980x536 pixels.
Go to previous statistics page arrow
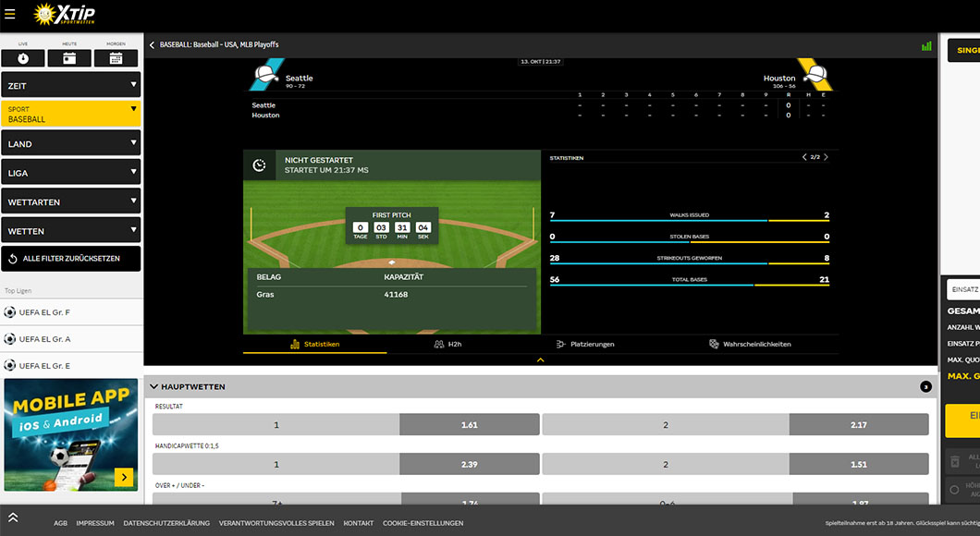[x=804, y=158]
